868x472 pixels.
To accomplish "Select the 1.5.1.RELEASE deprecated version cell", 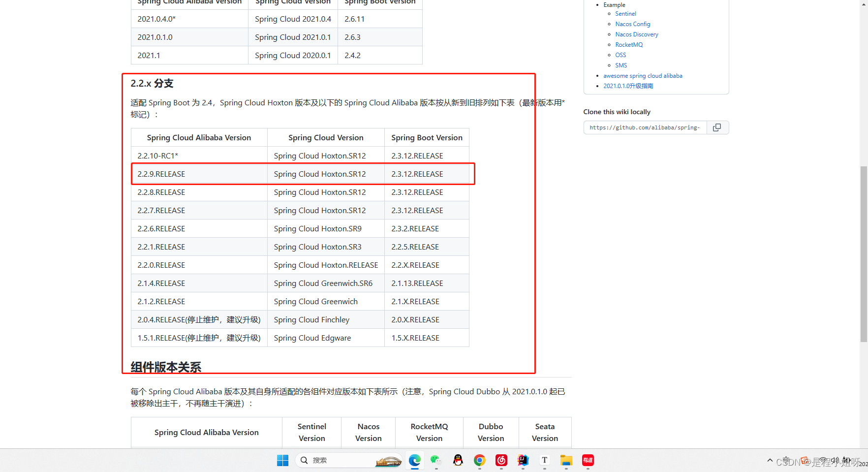I will pos(199,338).
